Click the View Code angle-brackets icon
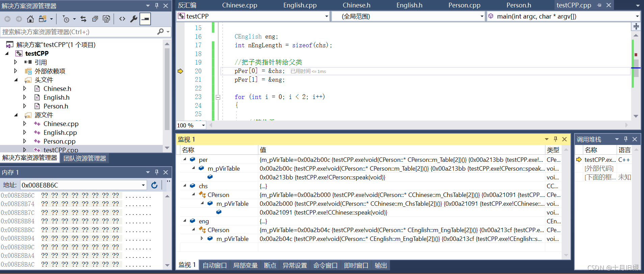This screenshot has width=644, height=274. point(122,19)
